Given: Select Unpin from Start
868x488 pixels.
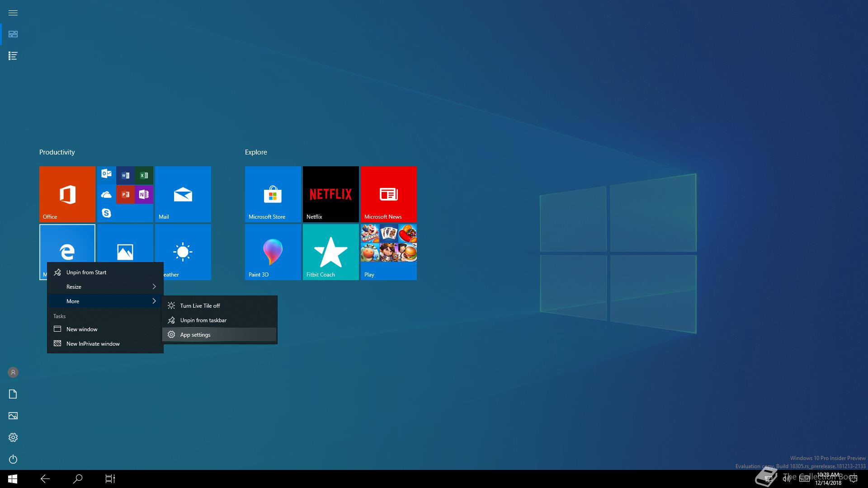Looking at the screenshot, I should [105, 272].
